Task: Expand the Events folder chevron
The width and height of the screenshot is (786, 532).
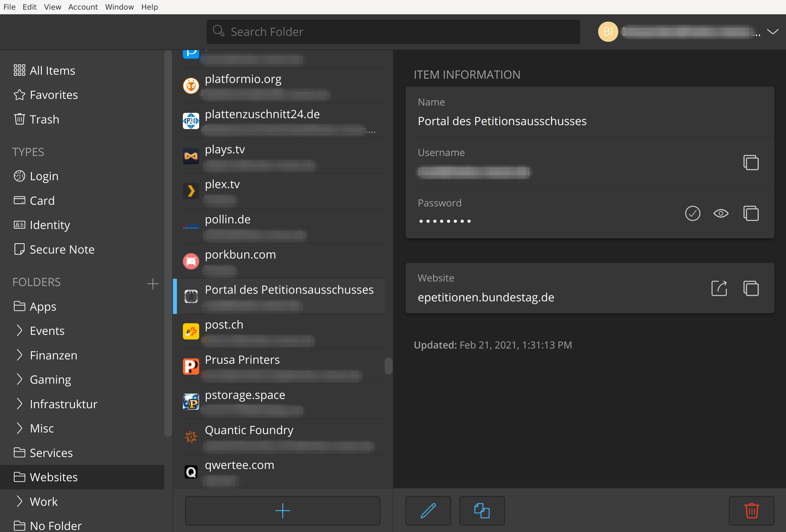Action: pyautogui.click(x=20, y=331)
